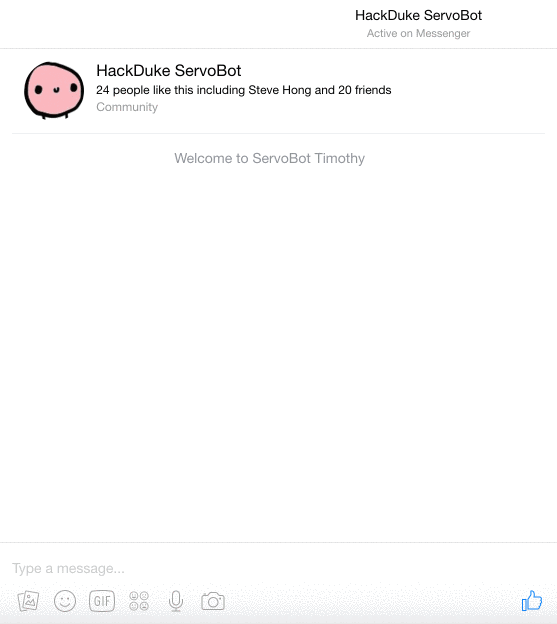This screenshot has height=624, width=557.
Task: Click the Community category label
Action: 127,107
